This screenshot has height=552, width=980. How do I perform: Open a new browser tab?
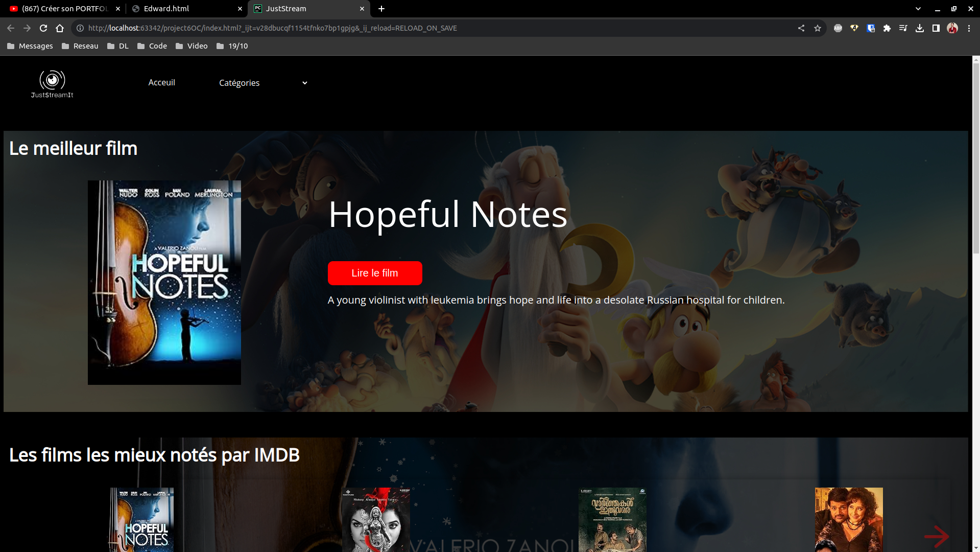coord(381,9)
